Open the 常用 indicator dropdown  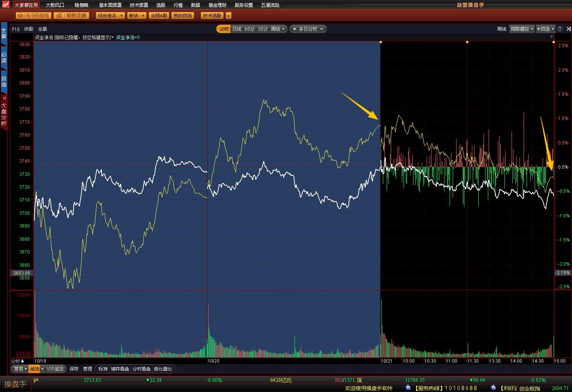[x=20, y=369]
